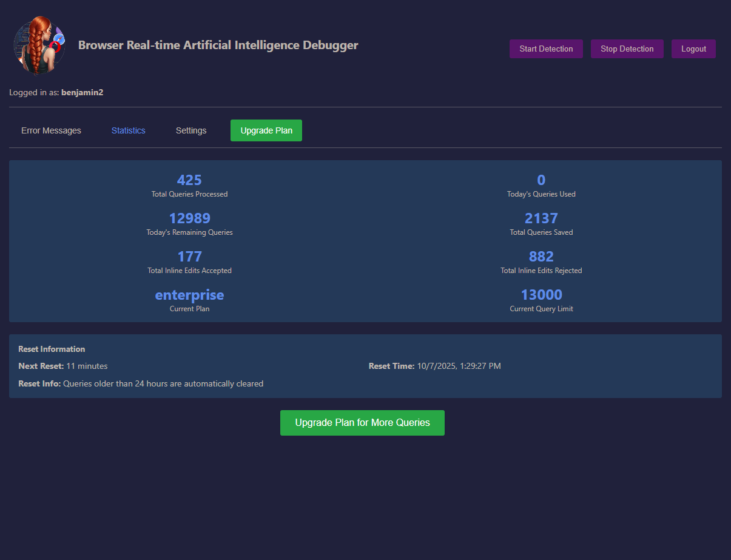731x560 pixels.
Task: Log out using the Logout button
Action: coord(693,49)
